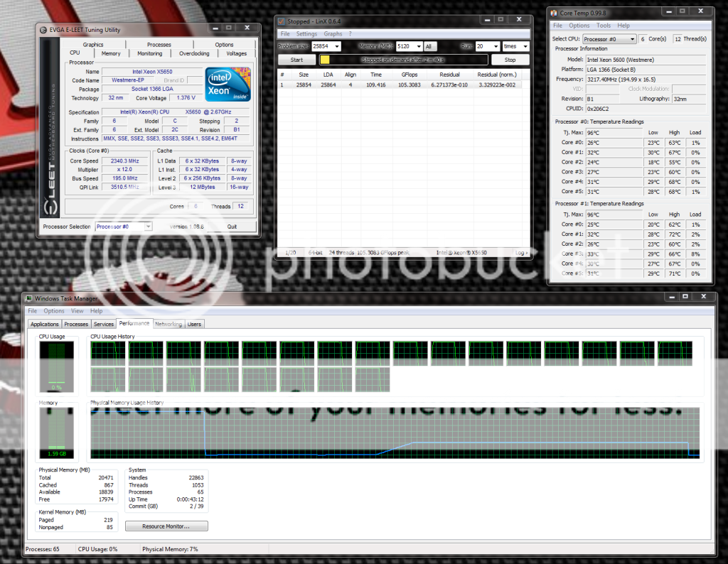Open the Help menu in Core Temp

623,26
